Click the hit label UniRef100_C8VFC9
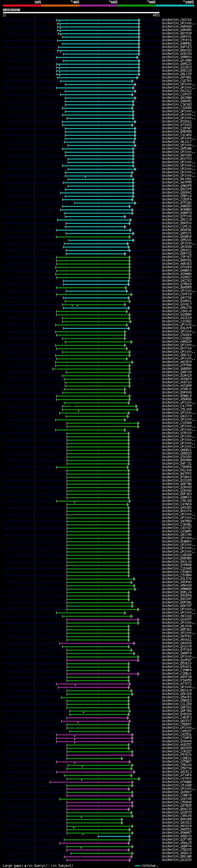197x868 pixels. pos(177,294)
